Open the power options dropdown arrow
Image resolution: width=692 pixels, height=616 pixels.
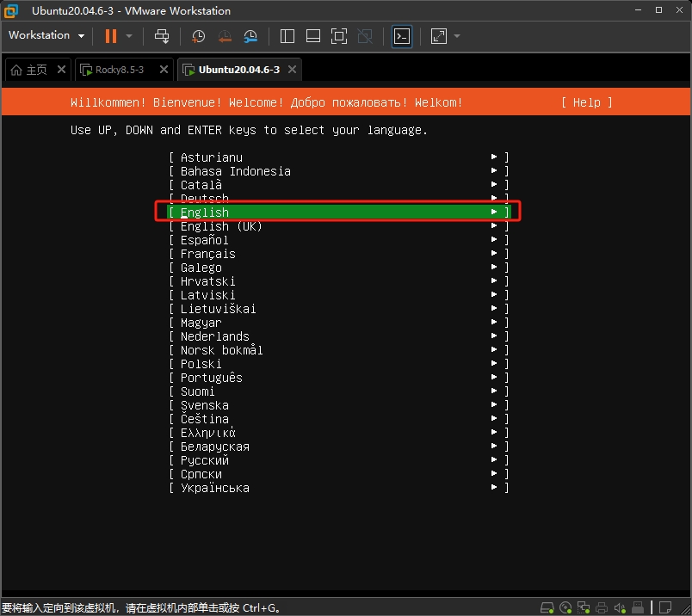129,36
